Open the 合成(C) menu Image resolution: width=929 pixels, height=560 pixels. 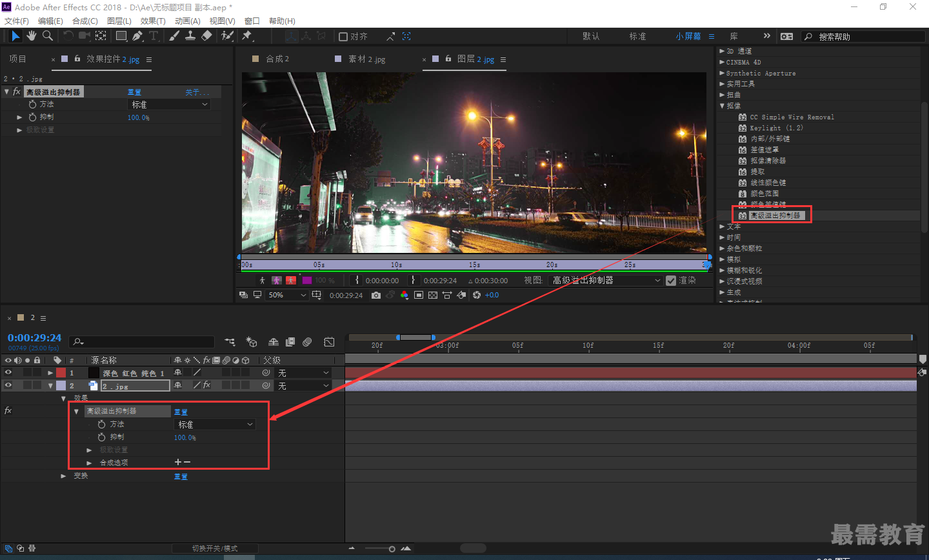coord(85,21)
